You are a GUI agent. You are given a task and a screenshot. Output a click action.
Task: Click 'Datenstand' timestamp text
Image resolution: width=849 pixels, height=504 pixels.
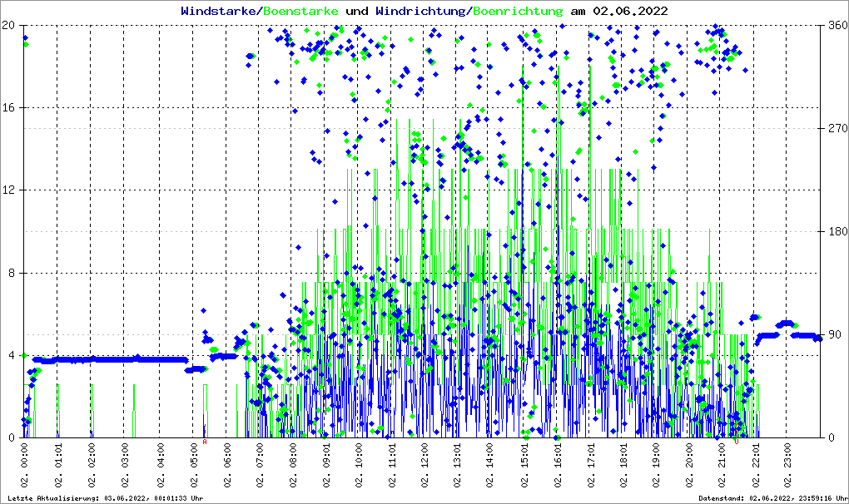tap(772, 498)
